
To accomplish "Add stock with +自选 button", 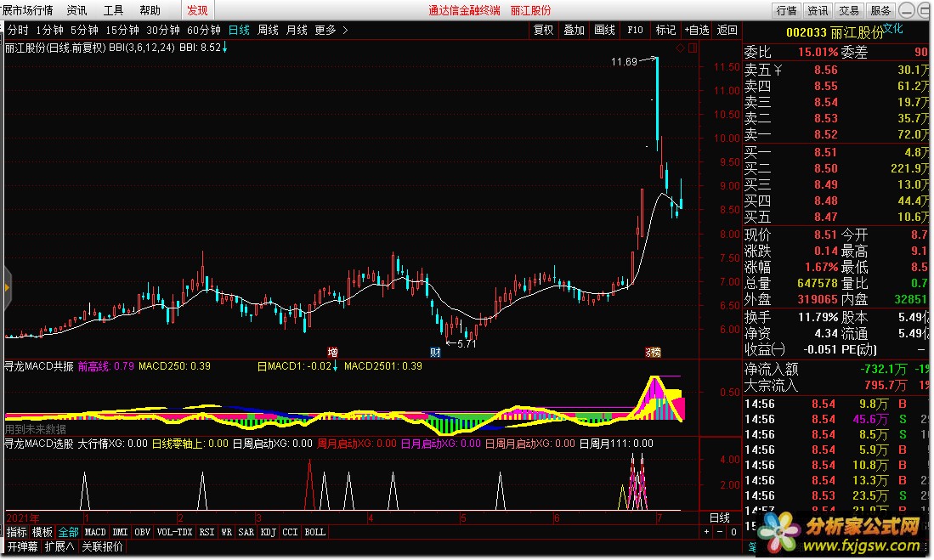I will (x=696, y=30).
